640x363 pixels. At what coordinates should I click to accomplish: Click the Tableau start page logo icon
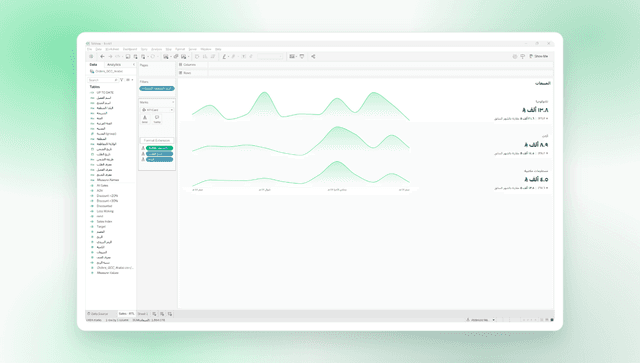tap(91, 56)
